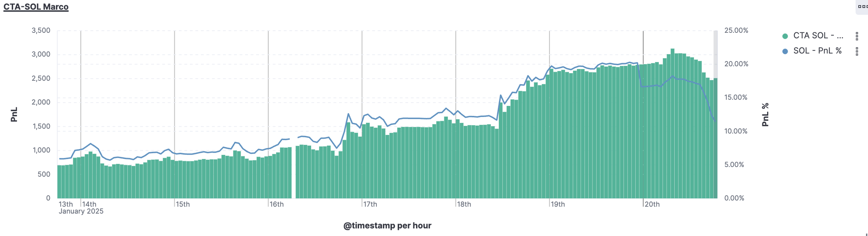Open legend options for CTA SOL series
Screen dimensions: 868x236
point(857,36)
